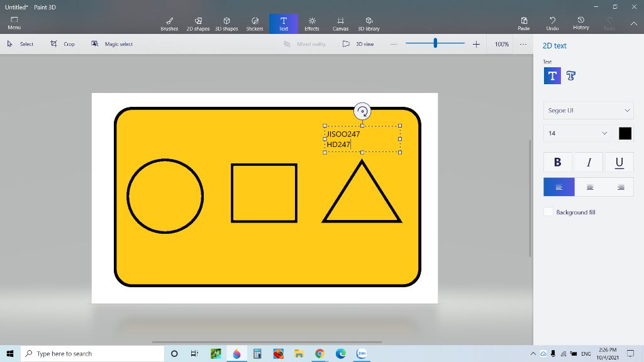Open the notification center icon
Image resolution: width=644 pixels, height=362 pixels.
click(630, 353)
